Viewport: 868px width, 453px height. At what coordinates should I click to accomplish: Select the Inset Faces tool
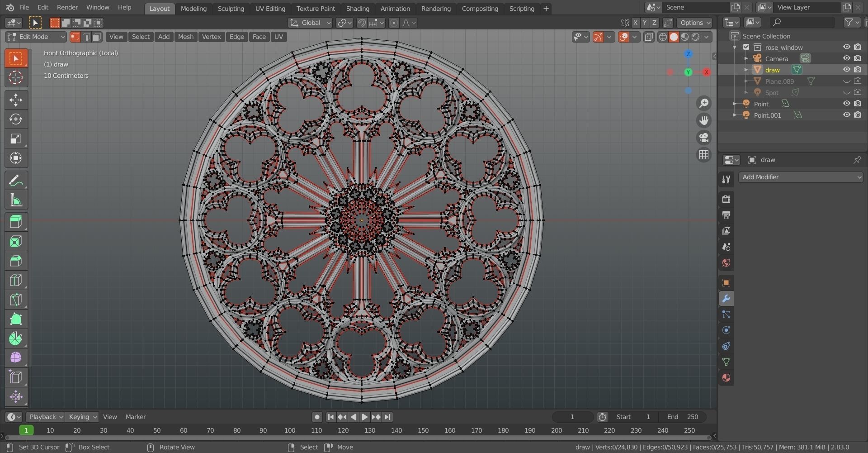tap(16, 241)
